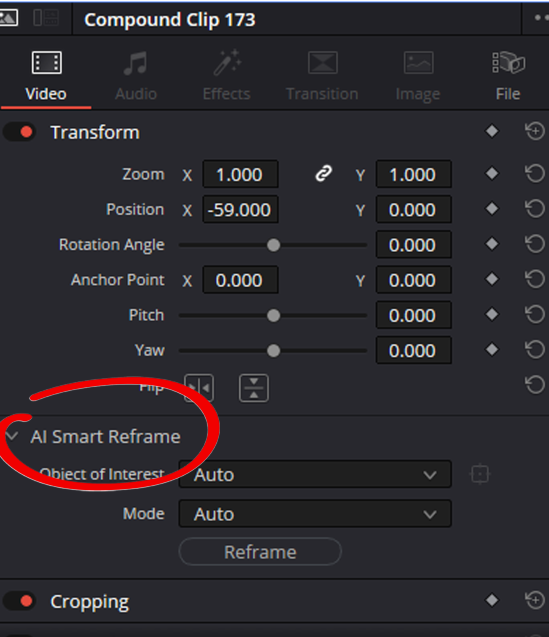Add a Pitch keyframe
This screenshot has height=637, width=549.
[x=492, y=314]
